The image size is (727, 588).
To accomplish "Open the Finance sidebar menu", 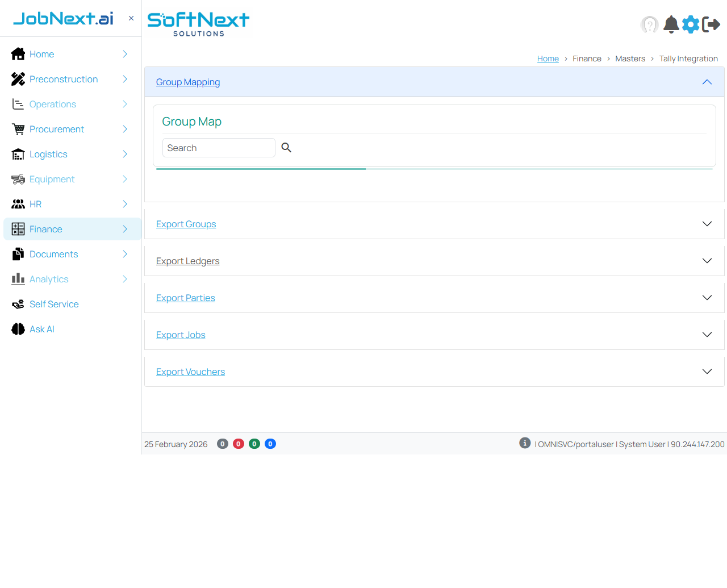I will 46,229.
